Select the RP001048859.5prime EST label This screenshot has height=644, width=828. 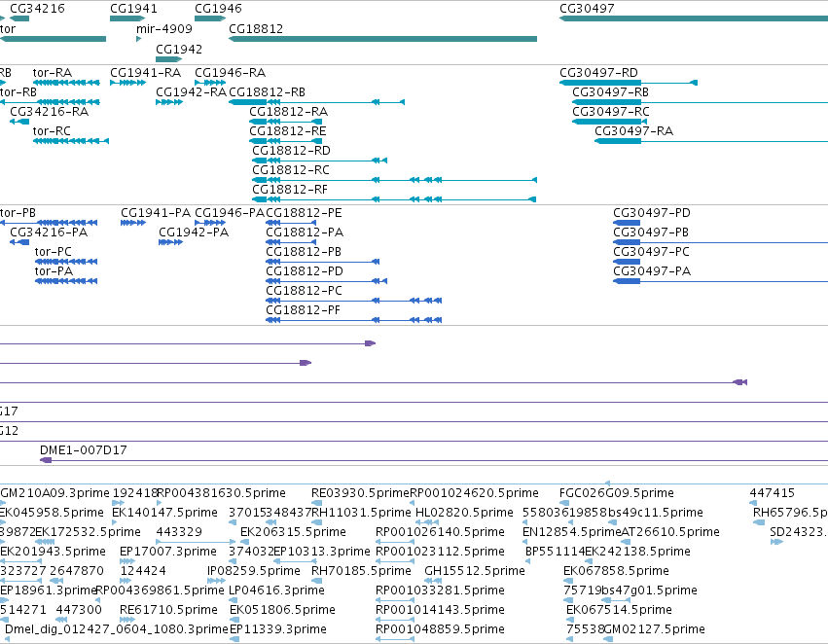[440, 629]
